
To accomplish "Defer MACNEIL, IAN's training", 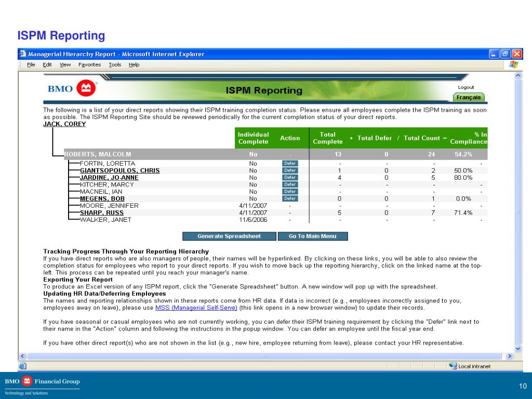I will click(x=290, y=192).
